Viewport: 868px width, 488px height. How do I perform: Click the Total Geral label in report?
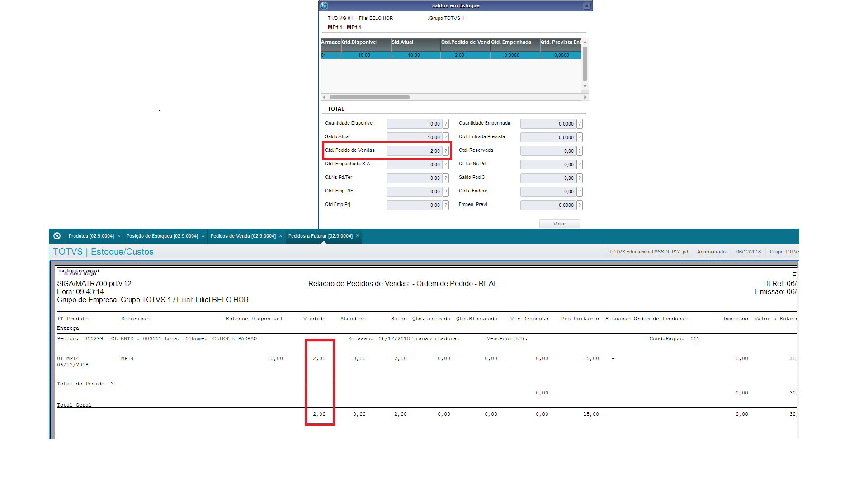click(x=74, y=405)
